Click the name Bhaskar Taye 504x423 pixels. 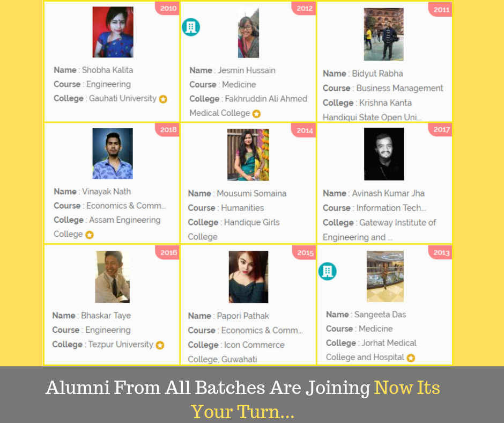(x=106, y=316)
